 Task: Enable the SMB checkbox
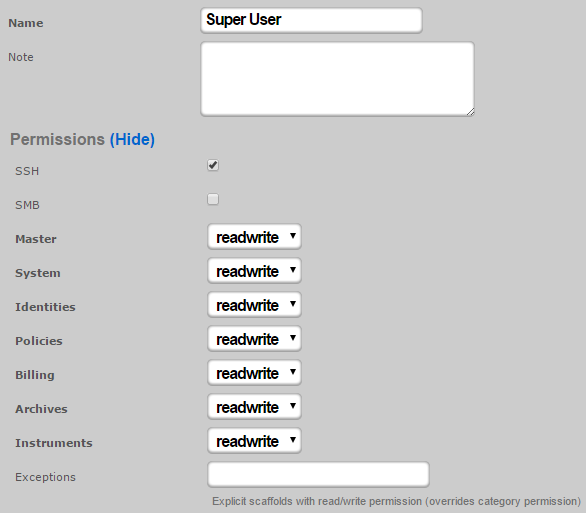click(213, 199)
